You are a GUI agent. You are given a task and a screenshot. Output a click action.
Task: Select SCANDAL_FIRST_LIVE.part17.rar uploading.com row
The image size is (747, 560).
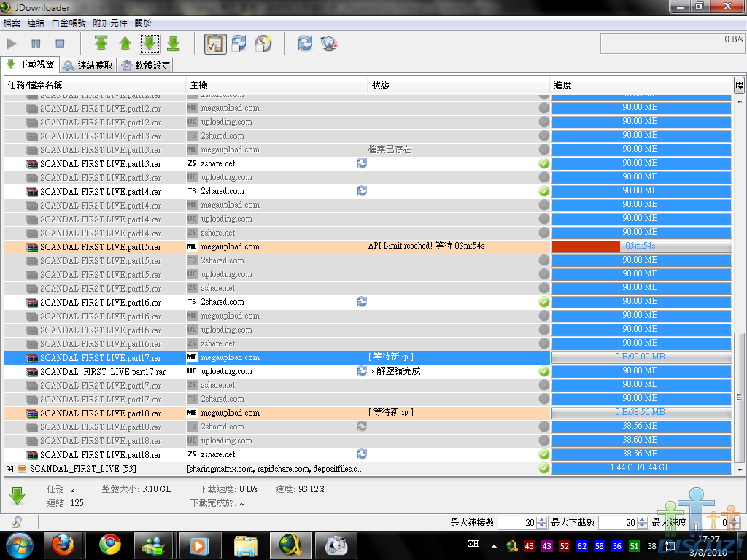pyautogui.click(x=368, y=371)
